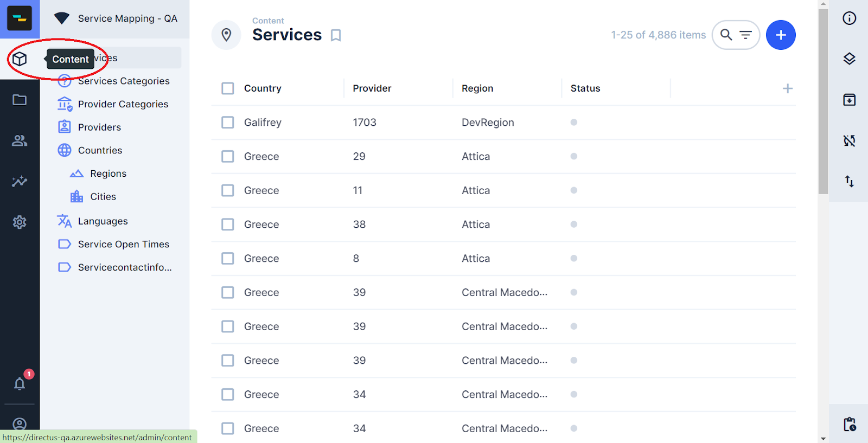
Task: Go to Provider Categories collection
Action: tap(123, 104)
